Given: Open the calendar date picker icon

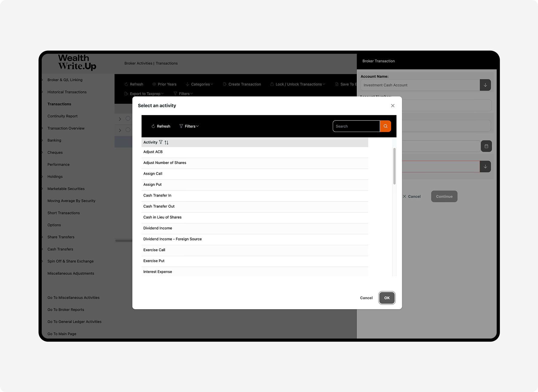Looking at the screenshot, I should [486, 146].
